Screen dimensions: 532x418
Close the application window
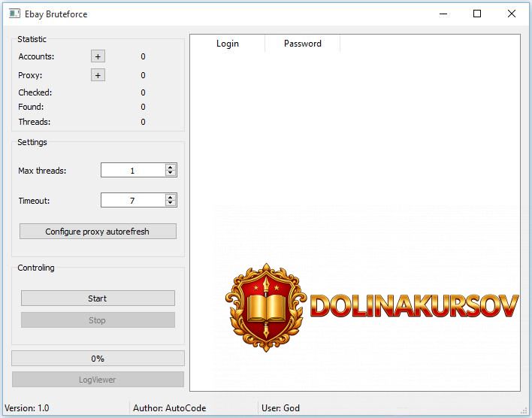tap(512, 14)
